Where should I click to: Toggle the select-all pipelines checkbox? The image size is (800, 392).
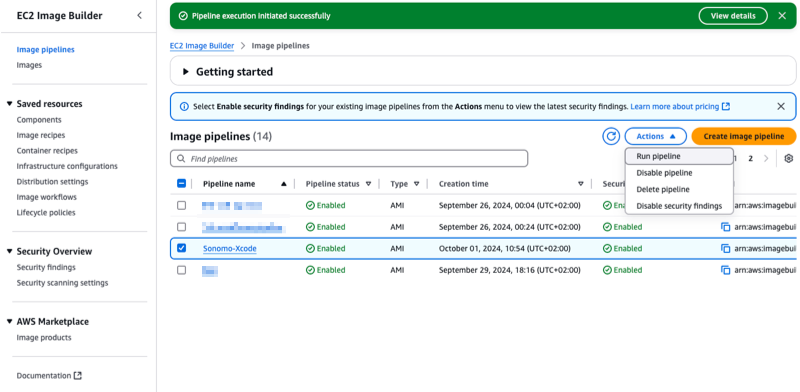(181, 184)
